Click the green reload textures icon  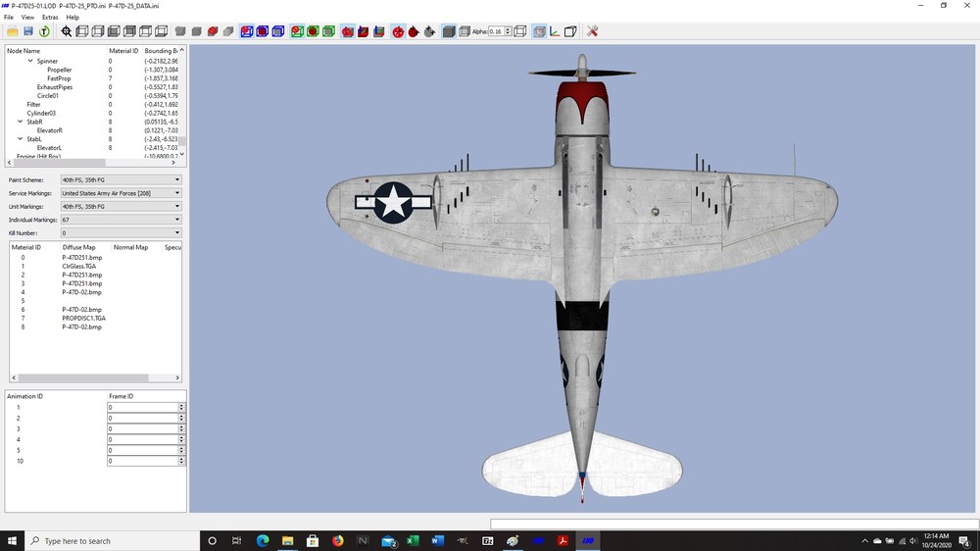click(44, 31)
